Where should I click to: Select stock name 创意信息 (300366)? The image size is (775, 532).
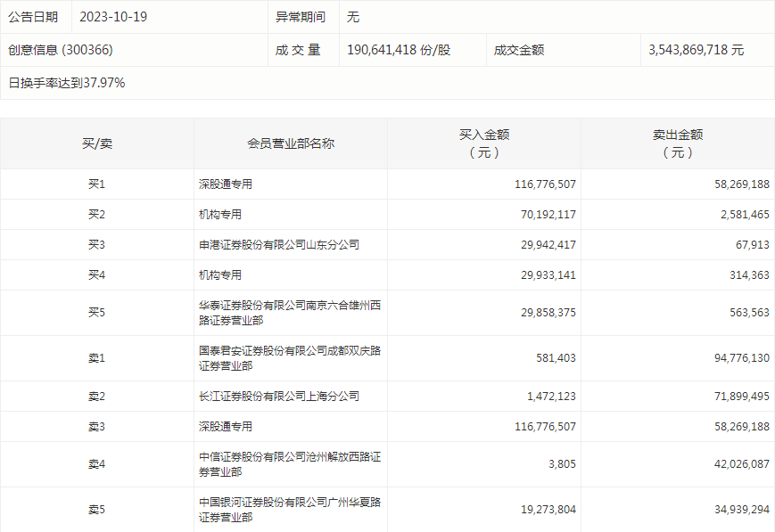click(61, 50)
